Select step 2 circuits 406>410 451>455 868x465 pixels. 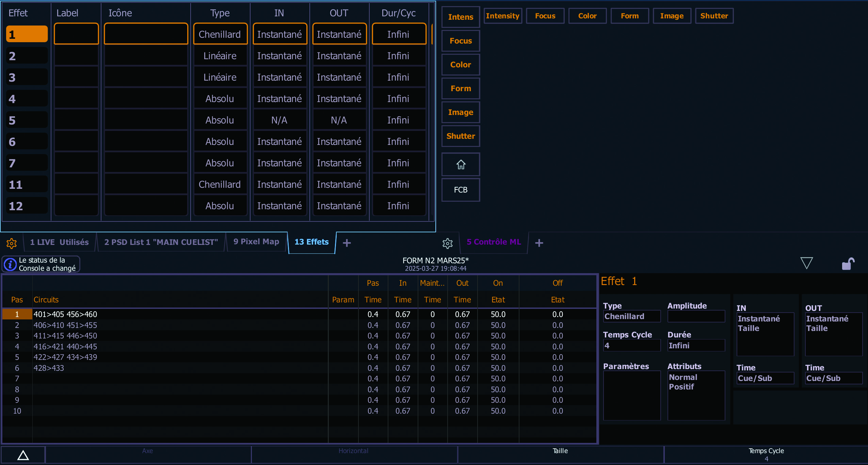(65, 325)
